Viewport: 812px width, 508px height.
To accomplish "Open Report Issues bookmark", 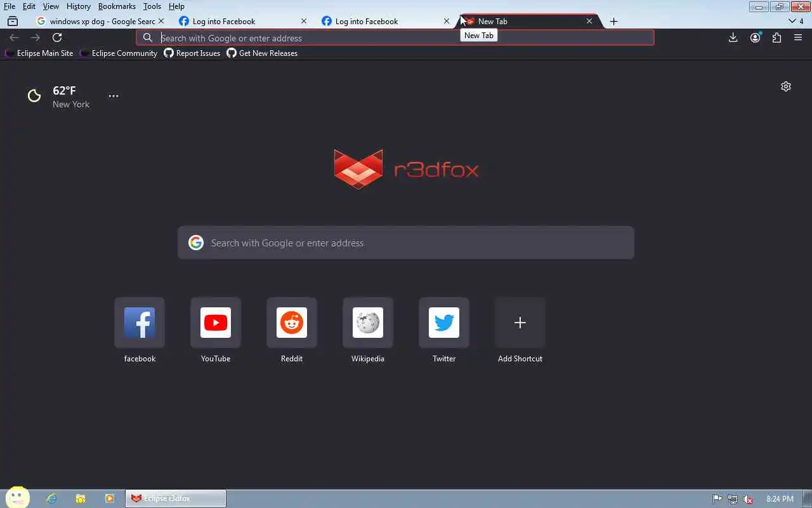I will click(x=192, y=53).
